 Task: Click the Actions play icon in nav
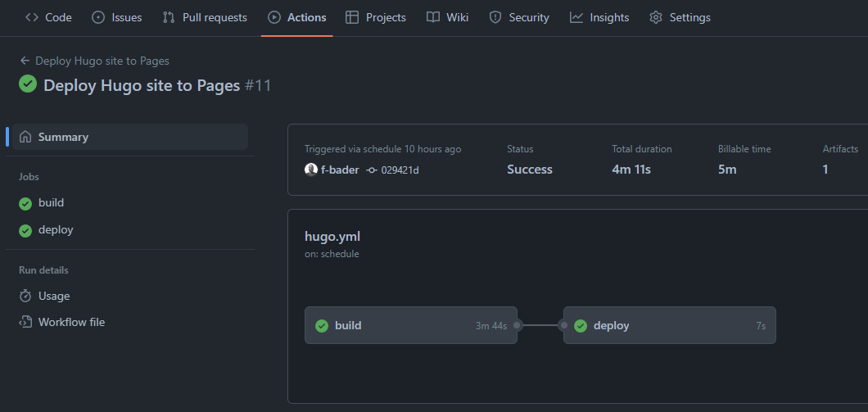(274, 18)
